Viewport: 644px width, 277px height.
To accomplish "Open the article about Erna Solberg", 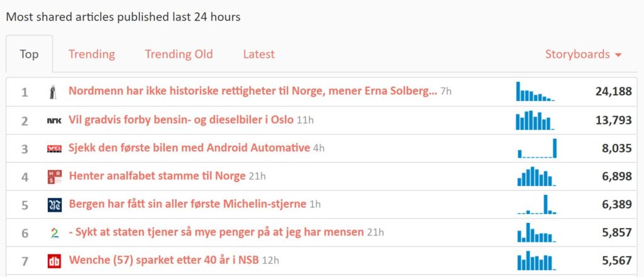I will [x=252, y=92].
